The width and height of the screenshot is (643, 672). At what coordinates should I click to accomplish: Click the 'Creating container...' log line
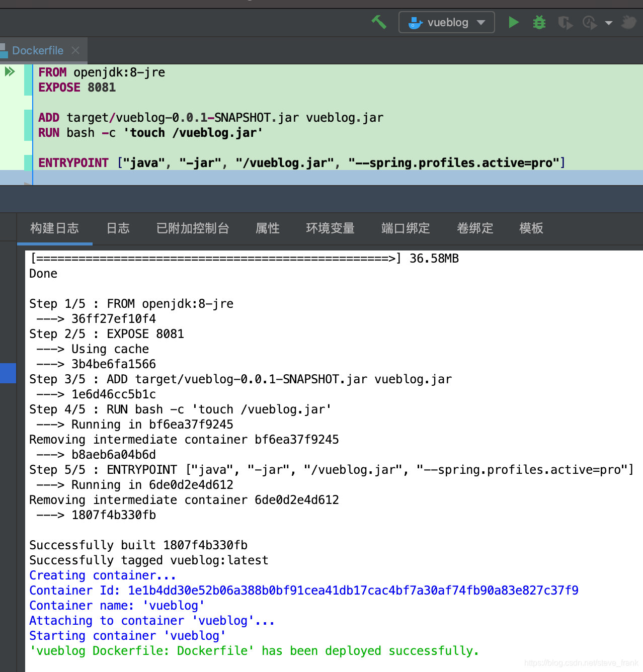coord(103,575)
